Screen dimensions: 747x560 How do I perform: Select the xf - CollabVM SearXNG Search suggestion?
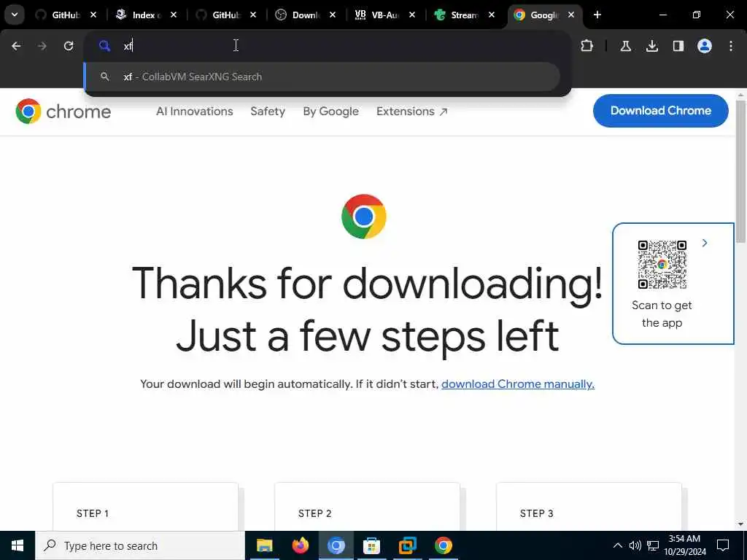tap(322, 77)
